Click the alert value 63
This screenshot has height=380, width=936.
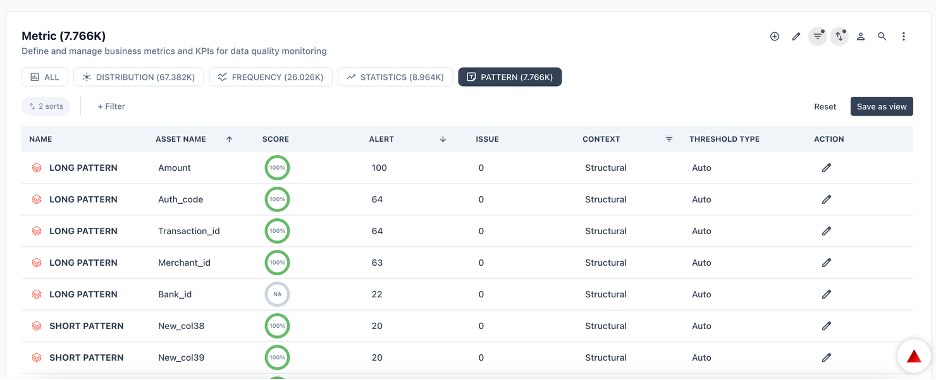pyautogui.click(x=377, y=262)
